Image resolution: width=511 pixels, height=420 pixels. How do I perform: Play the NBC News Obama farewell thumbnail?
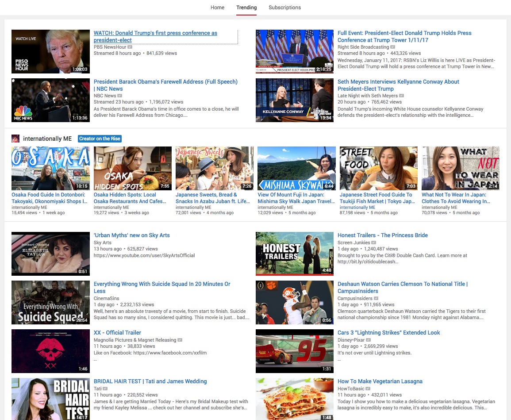50,100
